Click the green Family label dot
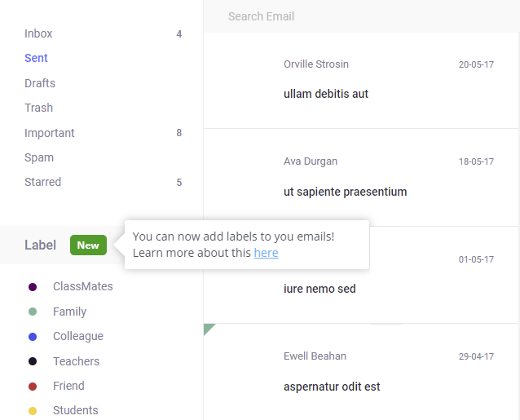The width and height of the screenshot is (520, 420). (33, 312)
